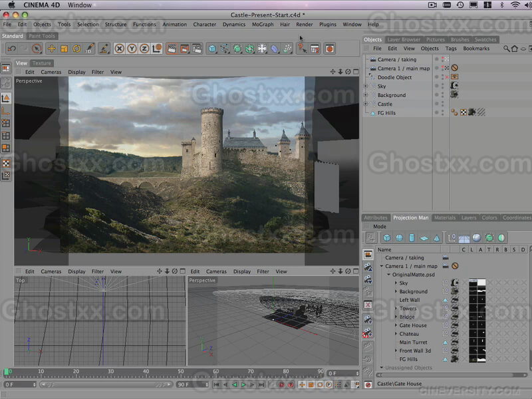The height and width of the screenshot is (399, 532).
Task: Open the NURBS generator icon
Action: pos(237,49)
